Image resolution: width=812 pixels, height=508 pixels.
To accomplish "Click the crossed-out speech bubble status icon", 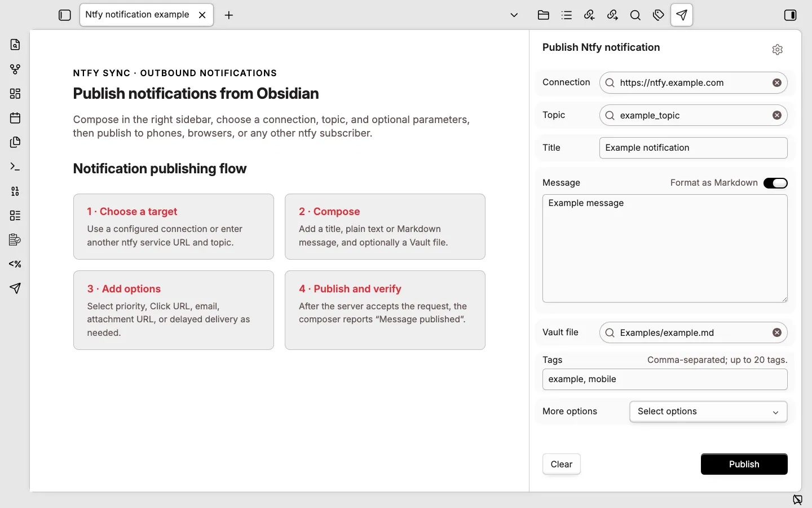I will (798, 500).
